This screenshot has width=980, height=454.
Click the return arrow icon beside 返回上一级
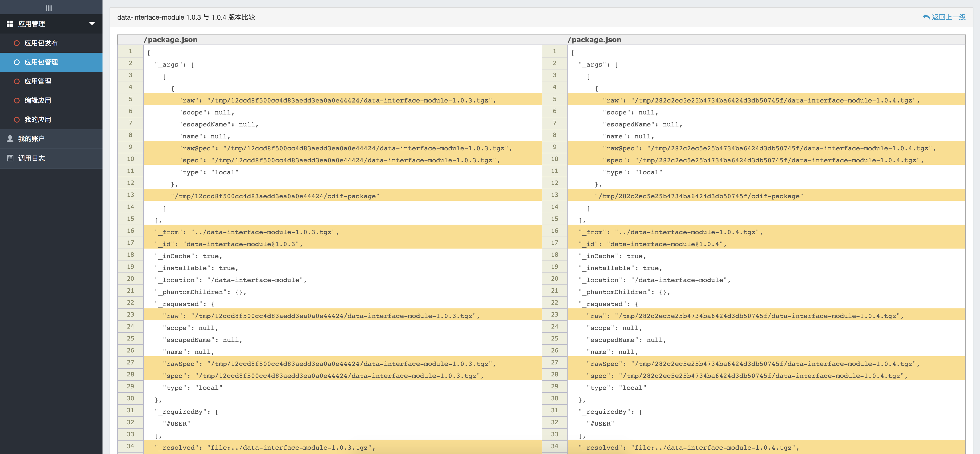coord(926,17)
